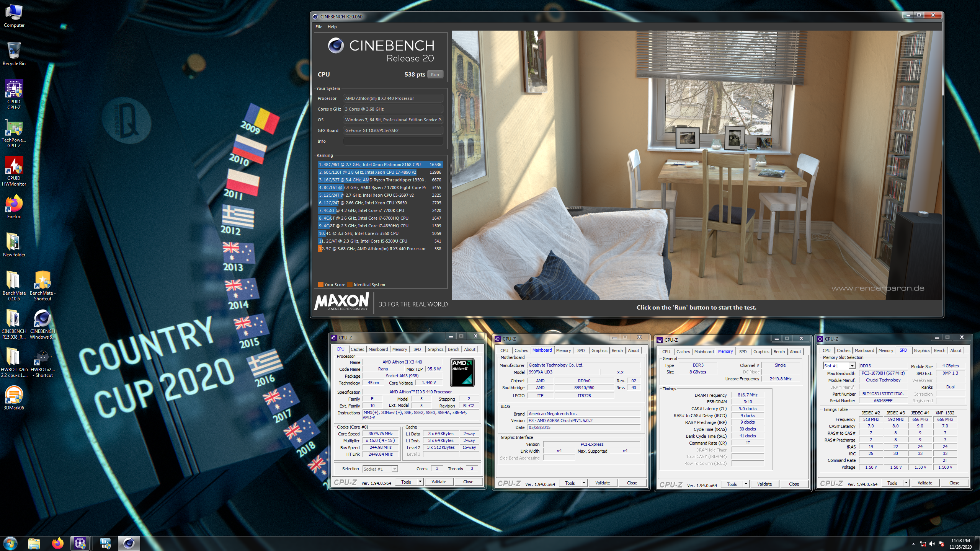
Task: Open the Cinebench Help menu
Action: tap(332, 27)
